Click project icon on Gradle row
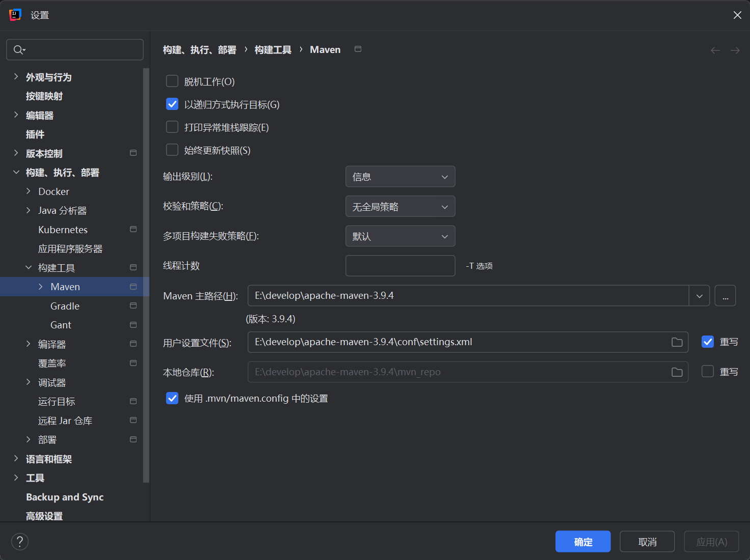The height and width of the screenshot is (560, 750). (133, 305)
